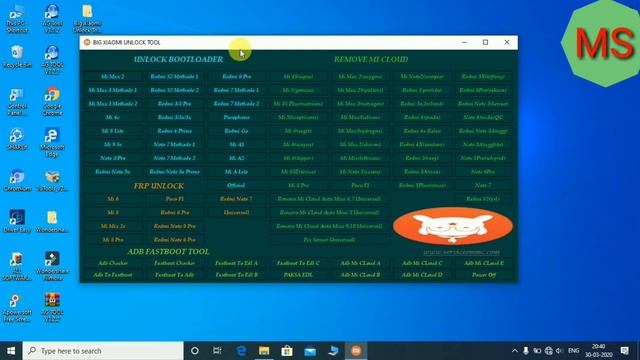This screenshot has width=640, height=360.
Task: Choose Mi Max 3 Methode 1
Action: click(113, 90)
